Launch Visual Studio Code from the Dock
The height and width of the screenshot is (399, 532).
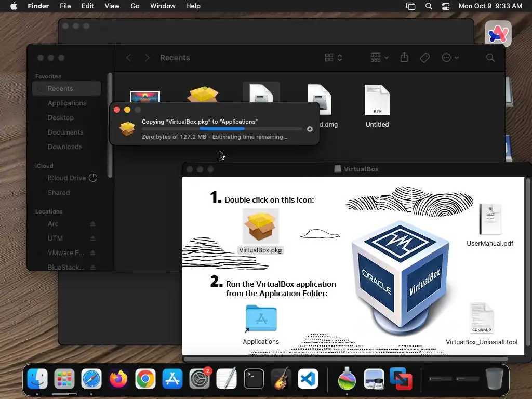coord(308,378)
